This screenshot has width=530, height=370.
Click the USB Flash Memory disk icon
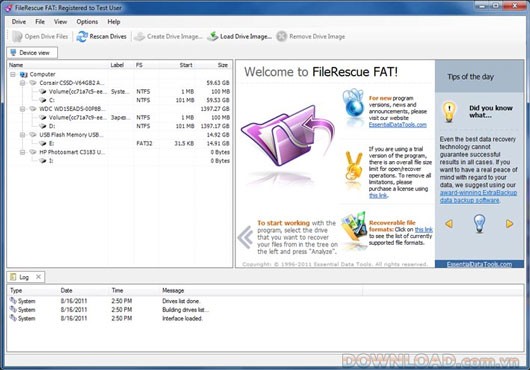click(33, 134)
